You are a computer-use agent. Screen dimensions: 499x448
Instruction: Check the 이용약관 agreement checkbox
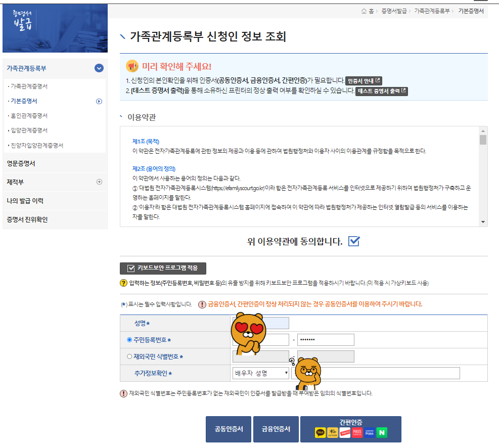[x=354, y=241]
